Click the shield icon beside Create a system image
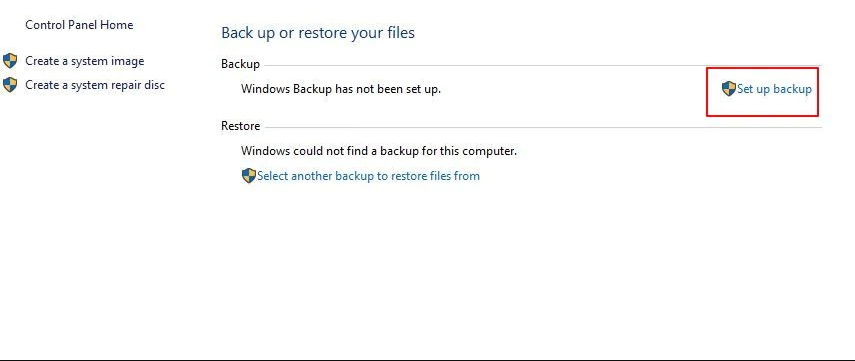 pos(10,61)
